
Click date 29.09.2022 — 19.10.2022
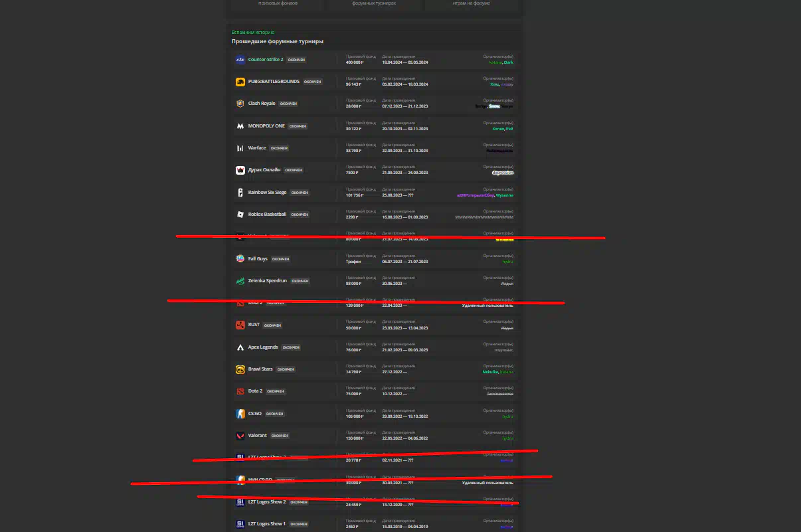click(x=405, y=416)
